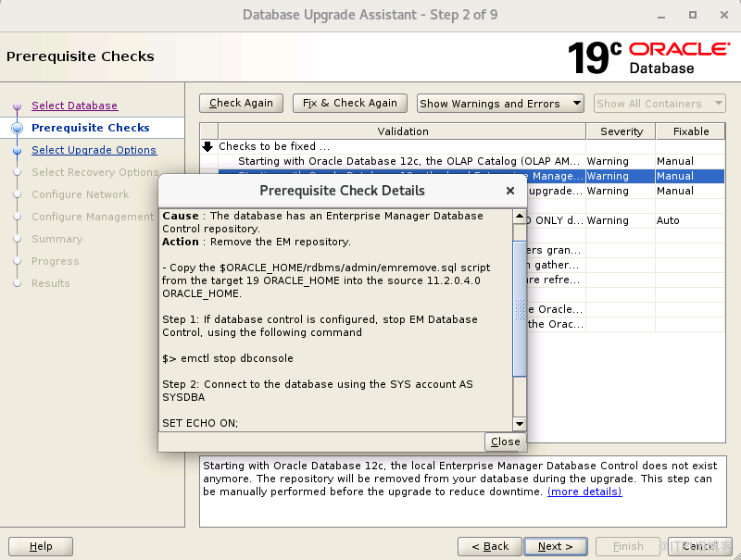Collapse the Checks to be fixed arrow

tap(207, 146)
